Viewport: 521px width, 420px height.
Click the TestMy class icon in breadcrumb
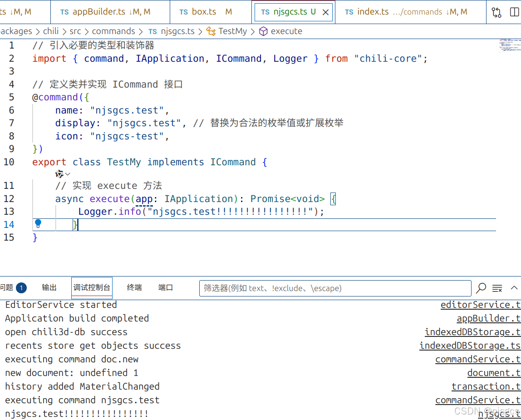pos(211,31)
